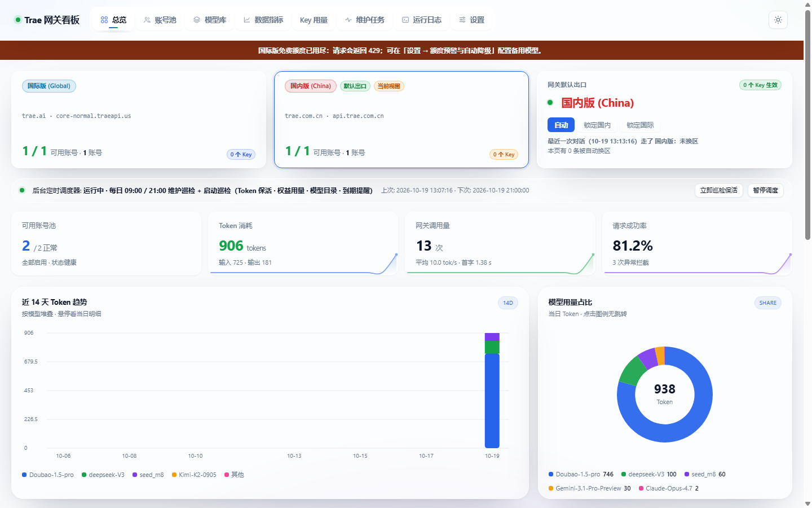812x508 pixels.
Task: Click the 运行日志 terminal icon
Action: (405, 20)
